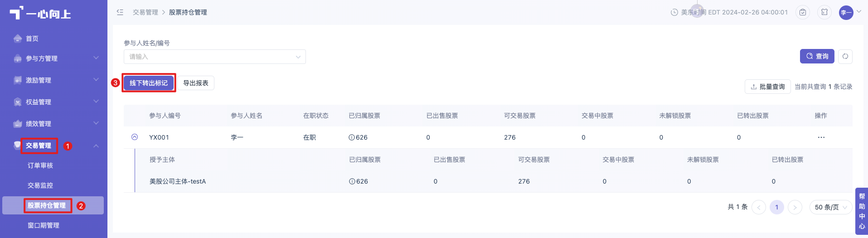Open the three-dot actions for YX001
868x238 pixels.
821,137
